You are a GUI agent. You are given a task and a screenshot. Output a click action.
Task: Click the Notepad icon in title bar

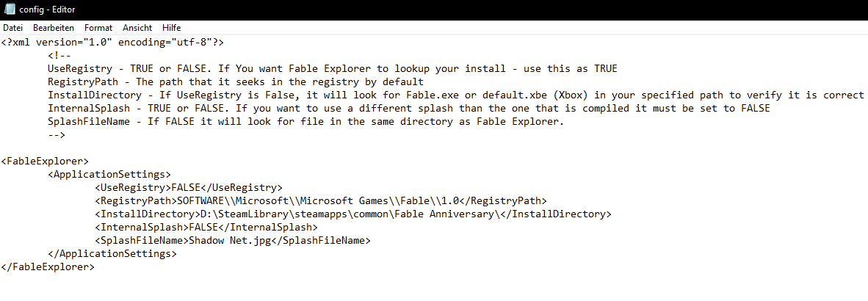click(x=8, y=10)
